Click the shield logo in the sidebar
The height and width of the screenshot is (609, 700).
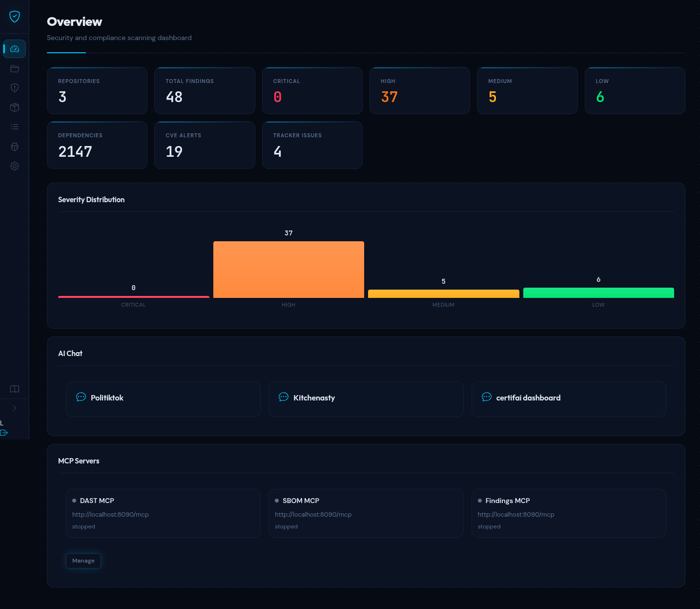pyautogui.click(x=15, y=17)
